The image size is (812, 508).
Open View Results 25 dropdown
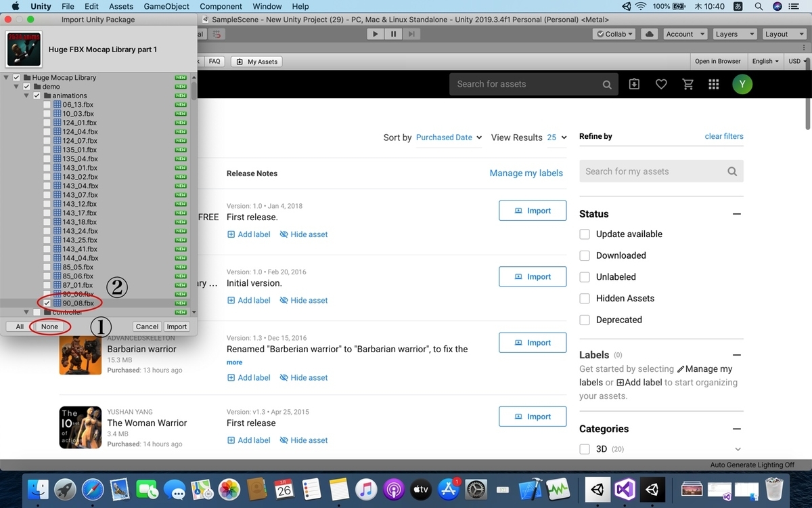click(557, 137)
